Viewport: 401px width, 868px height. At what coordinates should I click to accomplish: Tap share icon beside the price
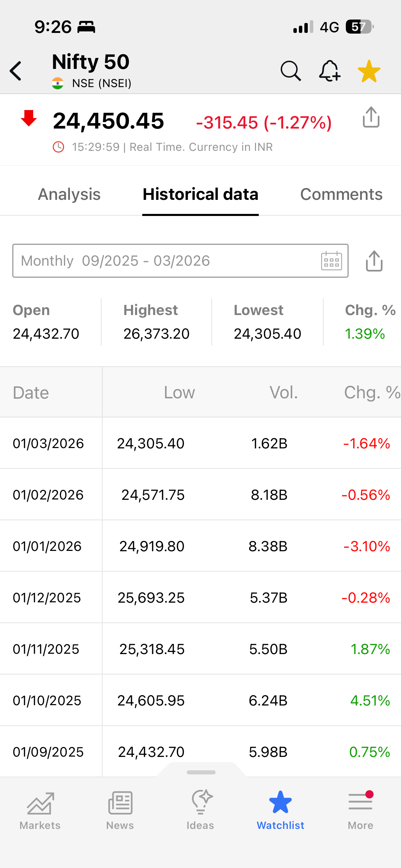point(371,117)
